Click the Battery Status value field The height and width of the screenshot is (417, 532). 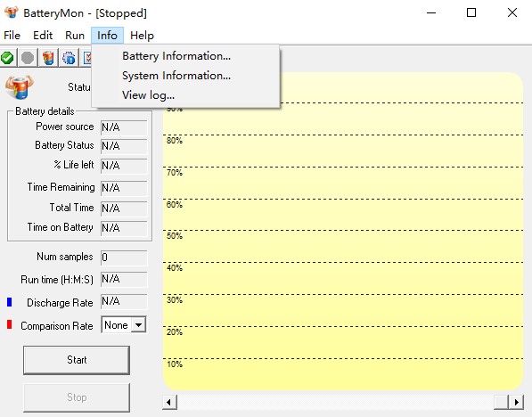click(x=124, y=146)
